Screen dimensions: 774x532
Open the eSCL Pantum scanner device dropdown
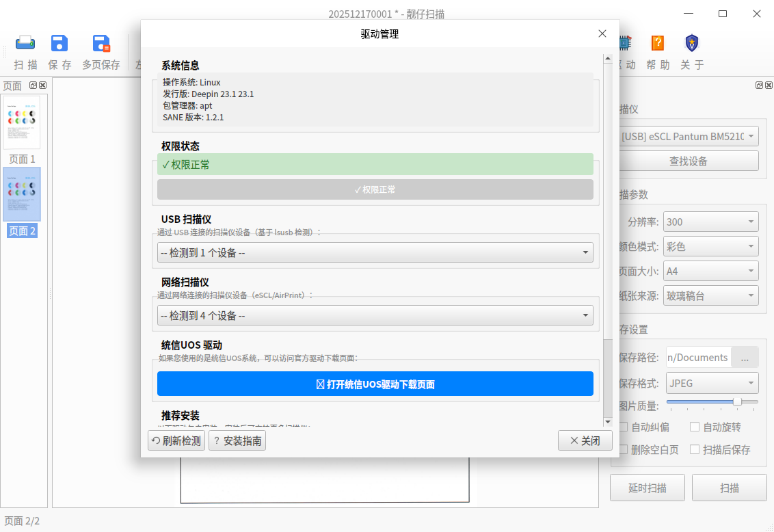tap(689, 136)
